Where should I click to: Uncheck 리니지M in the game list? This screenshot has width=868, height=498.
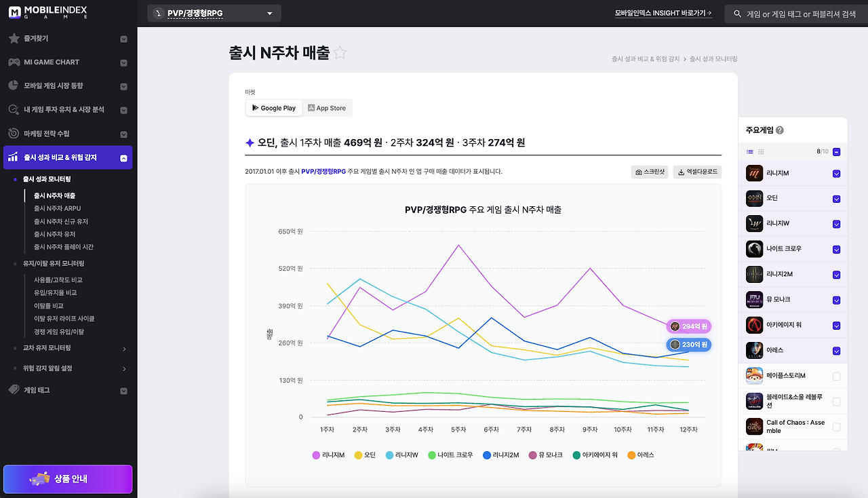836,174
